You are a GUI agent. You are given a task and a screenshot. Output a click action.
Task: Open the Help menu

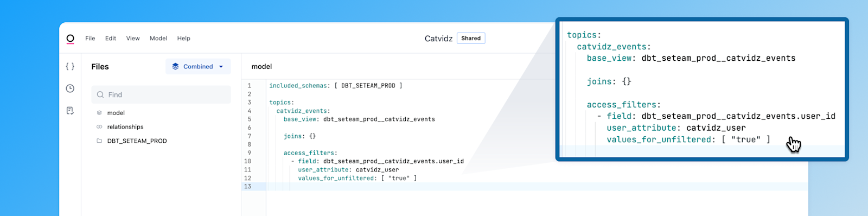click(x=184, y=39)
